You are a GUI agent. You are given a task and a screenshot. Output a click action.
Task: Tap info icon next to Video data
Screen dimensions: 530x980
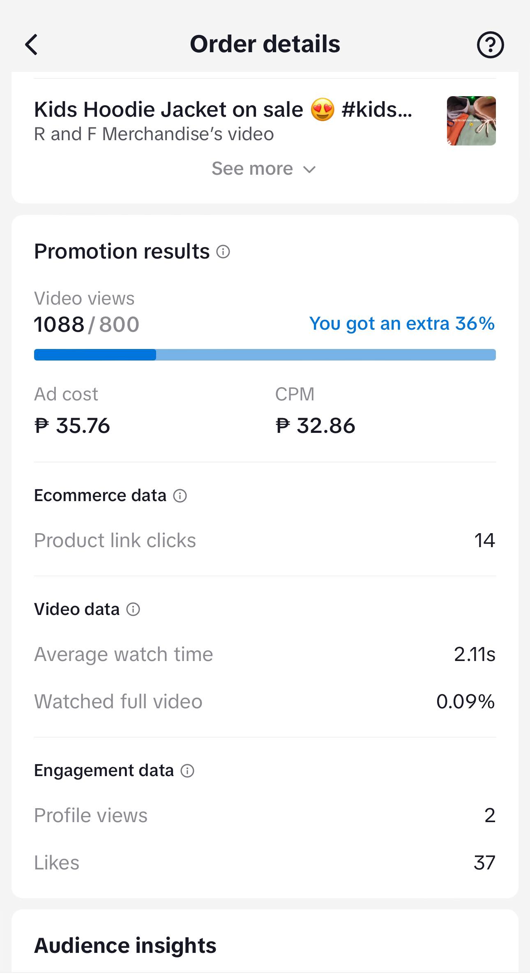coord(133,609)
